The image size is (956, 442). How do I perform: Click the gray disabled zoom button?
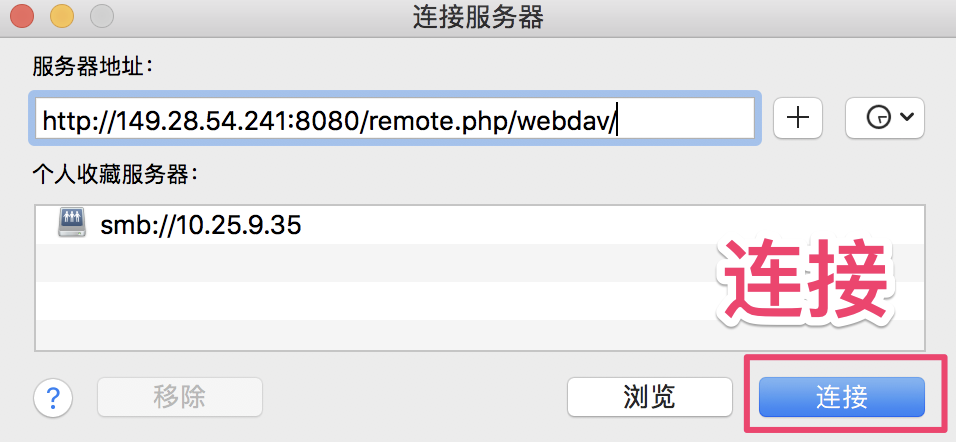click(x=102, y=17)
